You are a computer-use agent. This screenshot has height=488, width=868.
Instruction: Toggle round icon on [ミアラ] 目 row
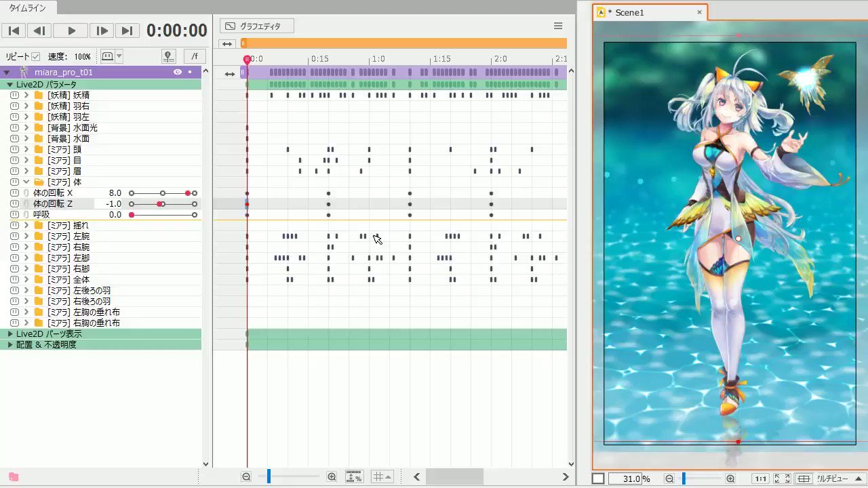(x=14, y=161)
